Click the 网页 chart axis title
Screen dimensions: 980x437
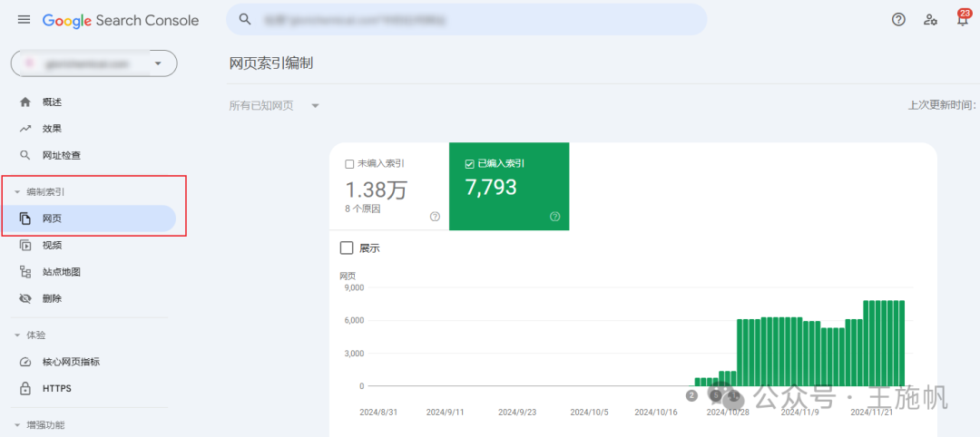[348, 276]
